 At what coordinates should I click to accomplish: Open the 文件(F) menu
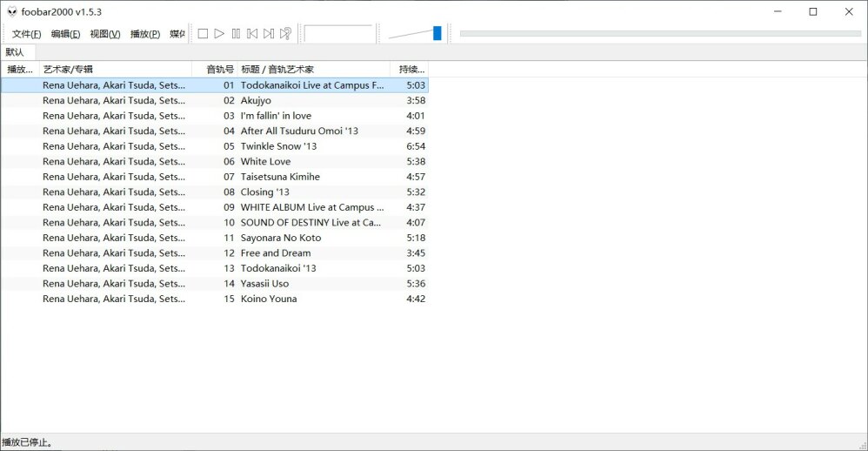tap(27, 34)
